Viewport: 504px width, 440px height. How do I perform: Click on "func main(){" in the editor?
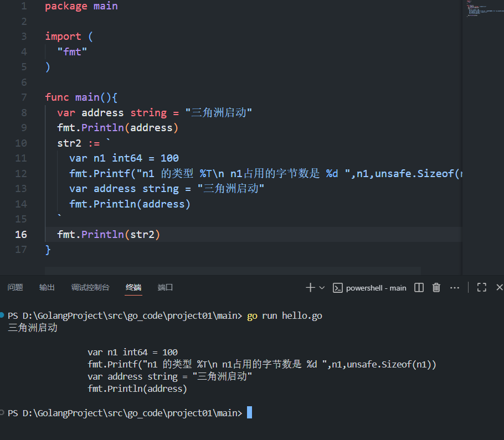pos(81,97)
